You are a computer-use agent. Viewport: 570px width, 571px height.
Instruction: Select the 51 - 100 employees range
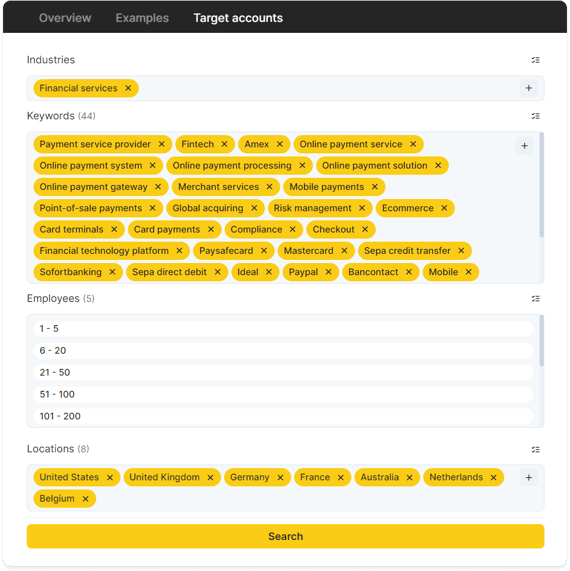(x=283, y=394)
